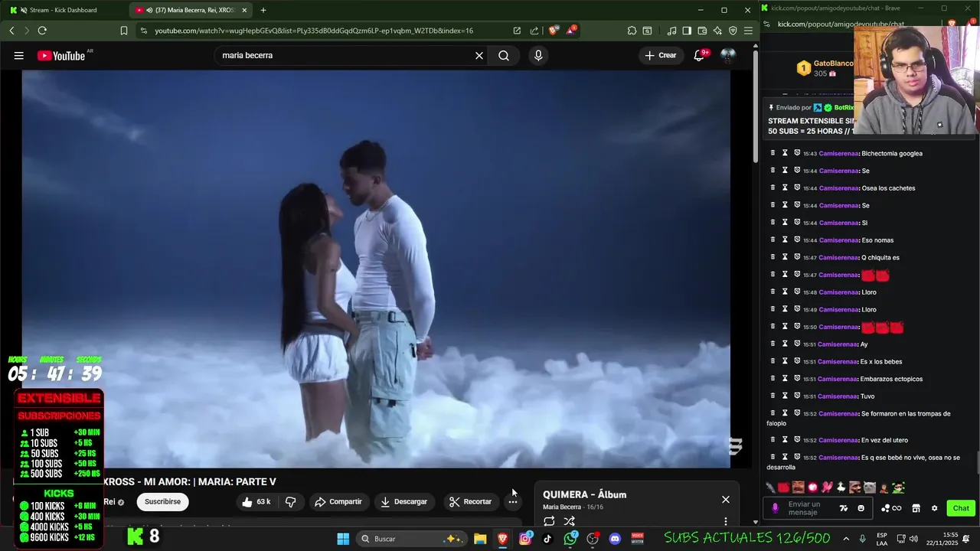Open Windows Start menu

click(343, 539)
